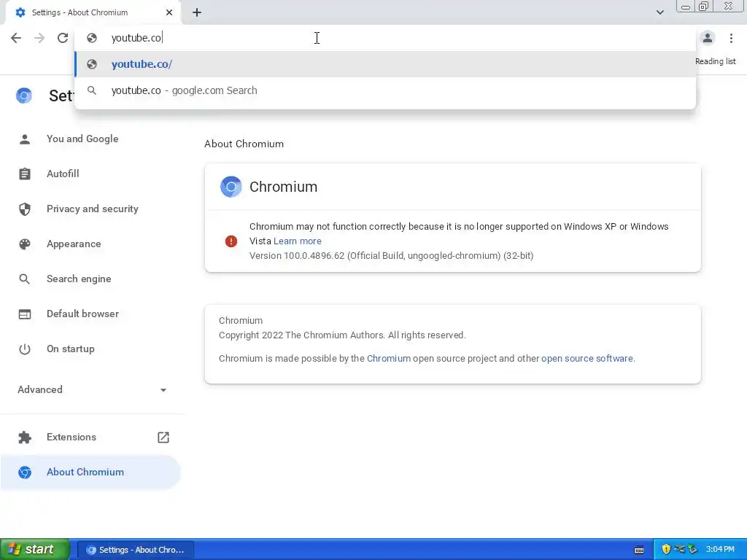Viewport: 747px width, 560px height.
Task: Open a new tab with the plus button
Action: point(197,12)
